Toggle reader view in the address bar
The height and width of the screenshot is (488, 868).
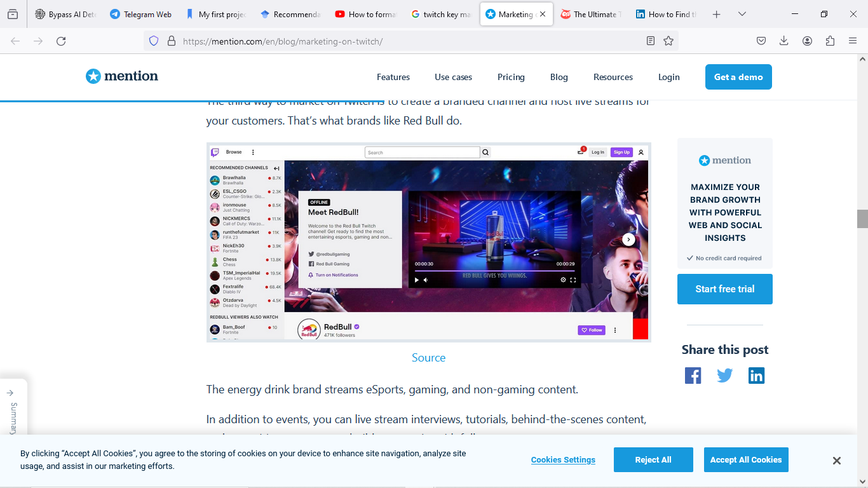651,40
